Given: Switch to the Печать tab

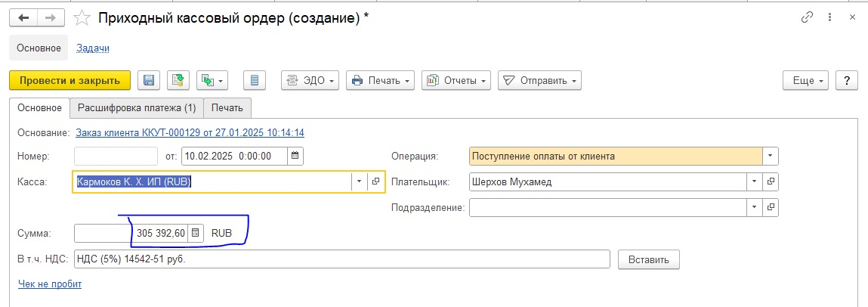Looking at the screenshot, I should (227, 108).
